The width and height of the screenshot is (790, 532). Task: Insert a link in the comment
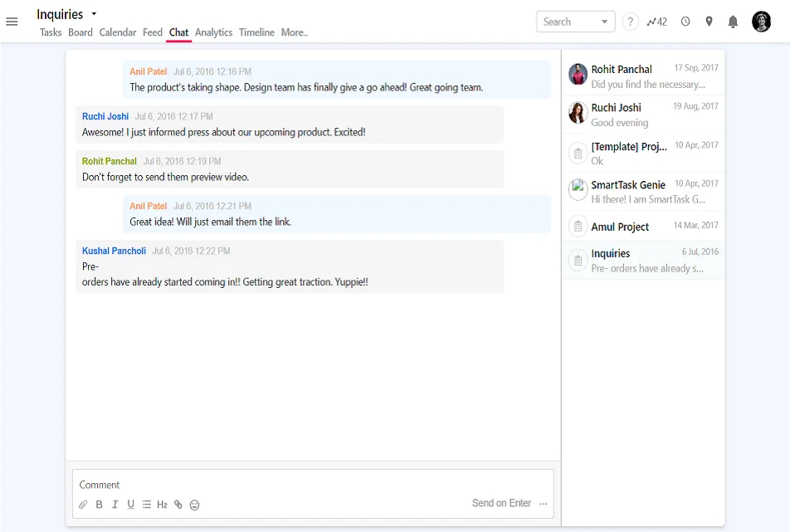click(x=178, y=505)
